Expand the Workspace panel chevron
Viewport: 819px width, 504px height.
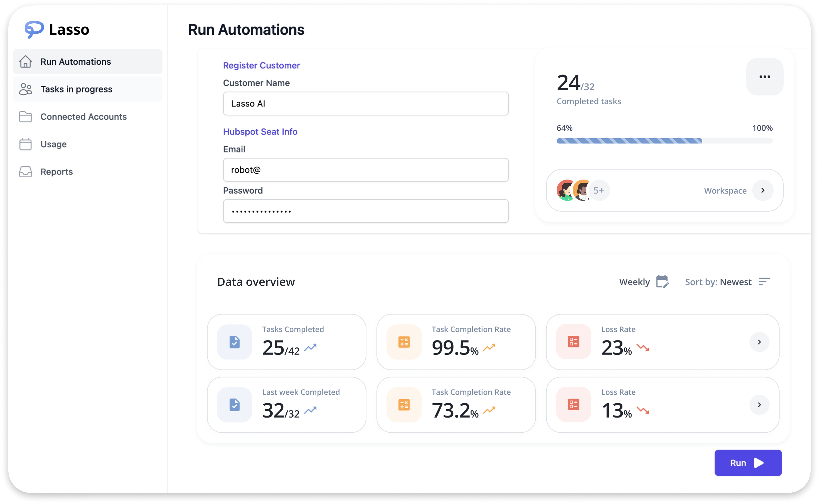(x=763, y=190)
